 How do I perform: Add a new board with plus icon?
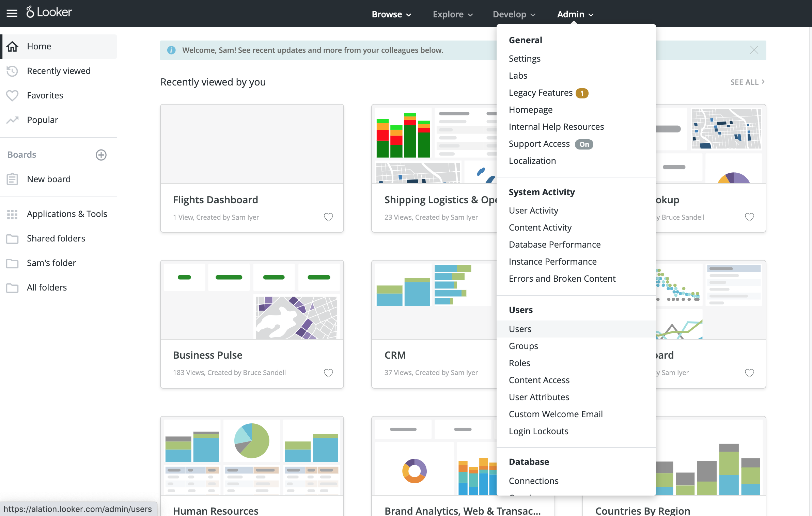click(x=101, y=155)
